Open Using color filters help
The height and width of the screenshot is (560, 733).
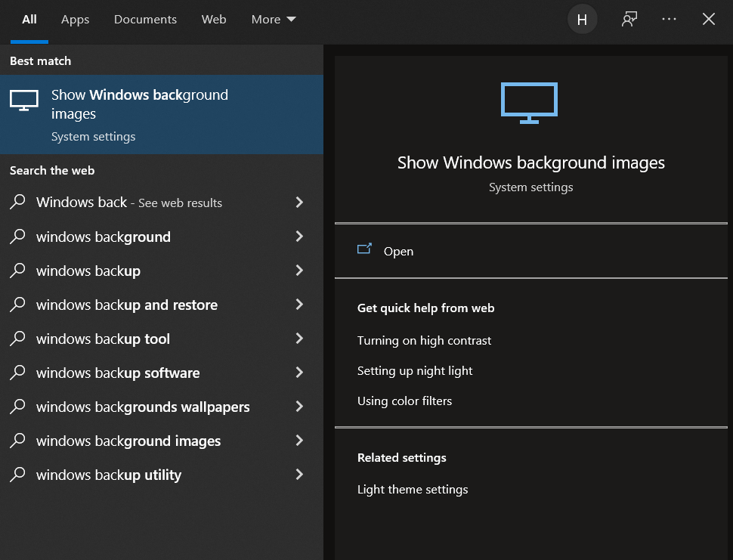(404, 401)
